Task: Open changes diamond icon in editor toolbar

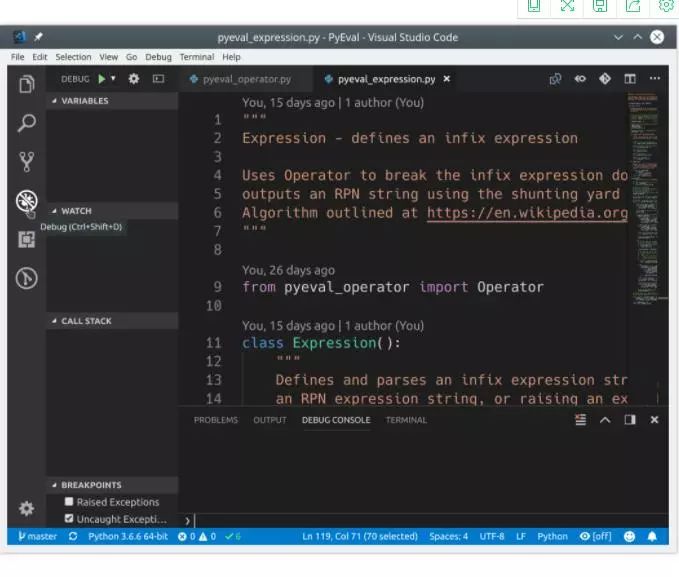Action: point(605,79)
